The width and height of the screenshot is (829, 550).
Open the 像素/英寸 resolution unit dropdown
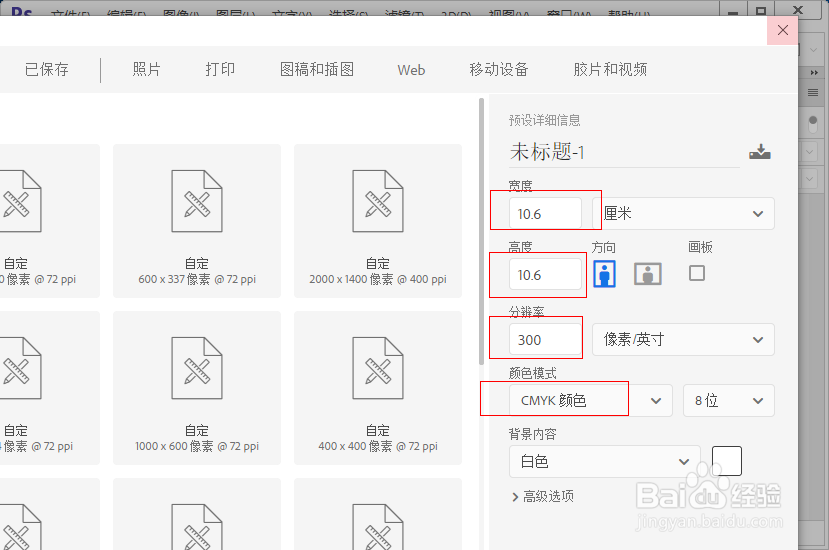tap(684, 340)
